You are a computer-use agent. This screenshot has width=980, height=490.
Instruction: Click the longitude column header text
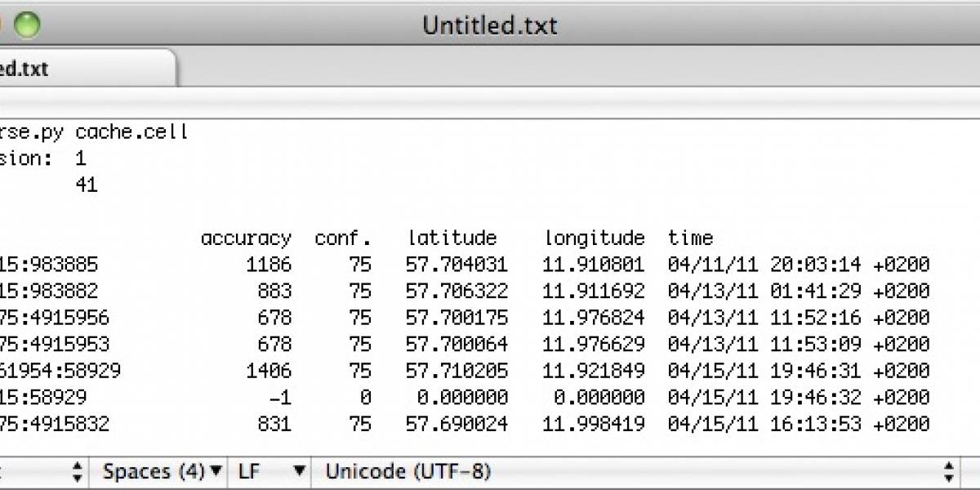point(595,238)
